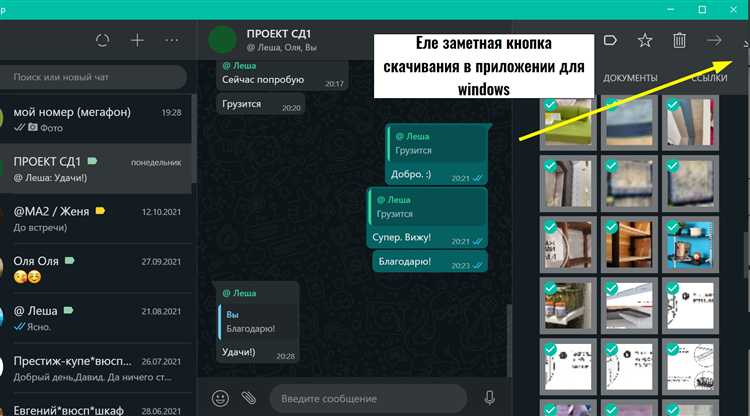
Task: Click the label tag icon in media toolbar
Action: 610,40
